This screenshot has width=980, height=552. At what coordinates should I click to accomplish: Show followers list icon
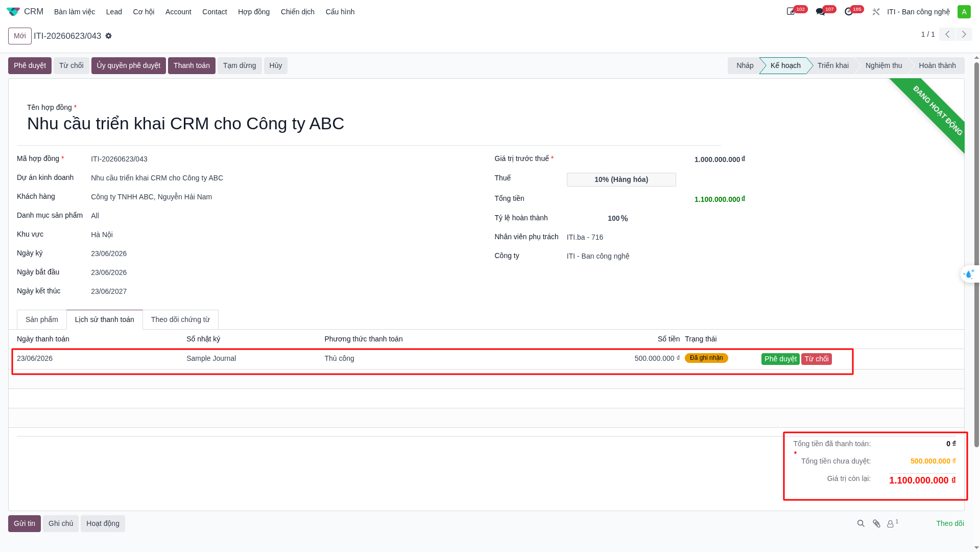click(x=892, y=523)
